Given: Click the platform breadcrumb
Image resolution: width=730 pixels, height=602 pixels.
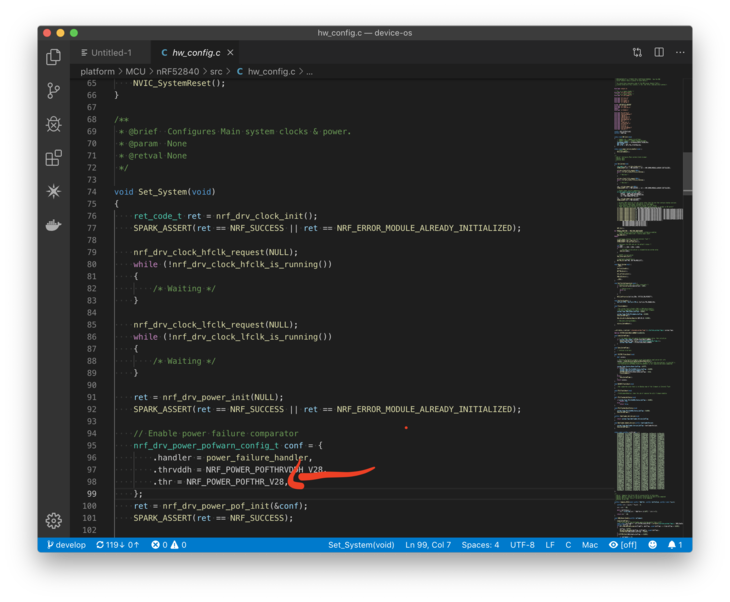Looking at the screenshot, I should pyautogui.click(x=97, y=71).
